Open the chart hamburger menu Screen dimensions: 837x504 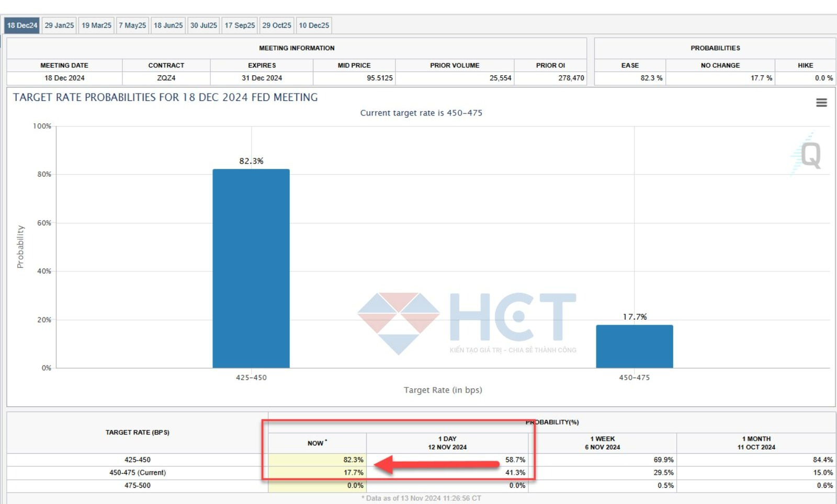point(821,102)
